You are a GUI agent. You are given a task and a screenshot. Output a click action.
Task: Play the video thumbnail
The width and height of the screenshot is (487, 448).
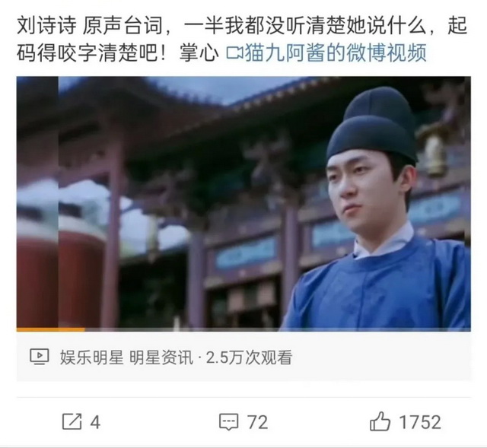pos(243,204)
